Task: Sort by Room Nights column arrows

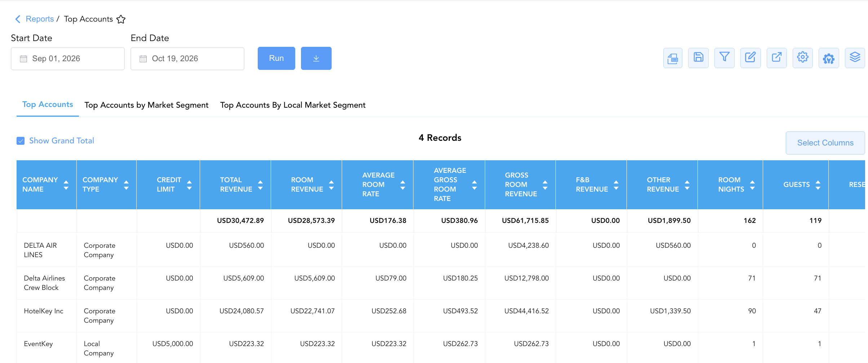Action: (x=752, y=185)
